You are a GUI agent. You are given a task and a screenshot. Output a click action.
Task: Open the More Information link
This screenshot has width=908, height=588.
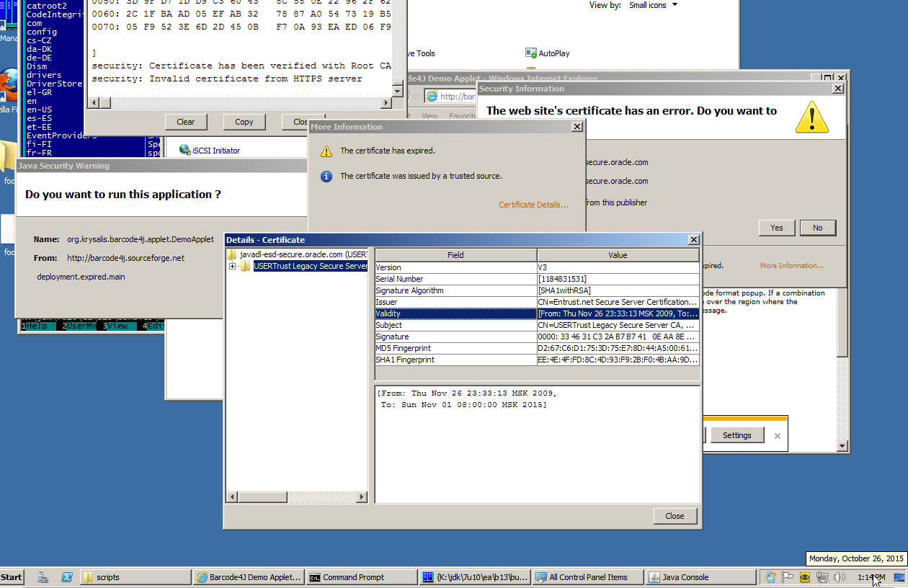[x=791, y=266]
